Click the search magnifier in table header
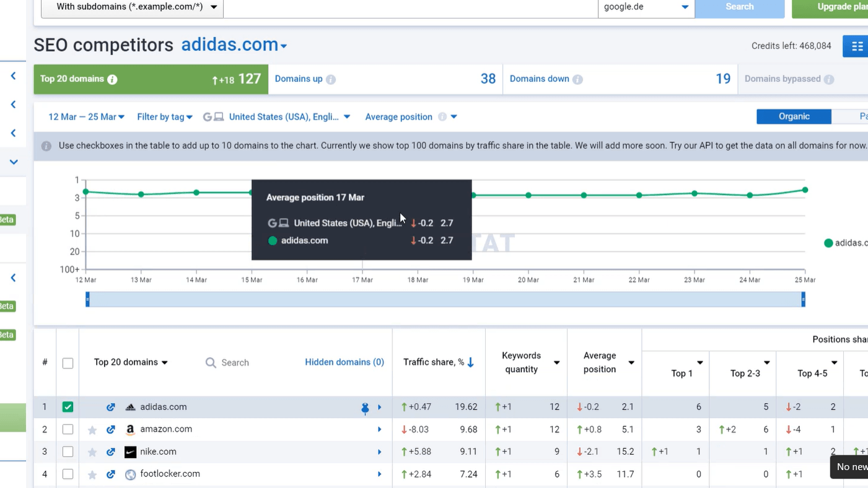This screenshot has height=488, width=868. coord(211,362)
